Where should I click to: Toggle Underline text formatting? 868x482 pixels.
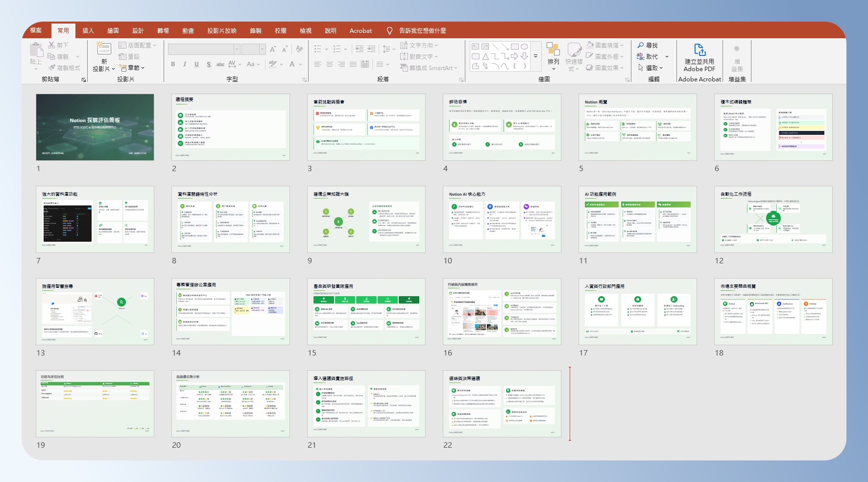[x=196, y=64]
